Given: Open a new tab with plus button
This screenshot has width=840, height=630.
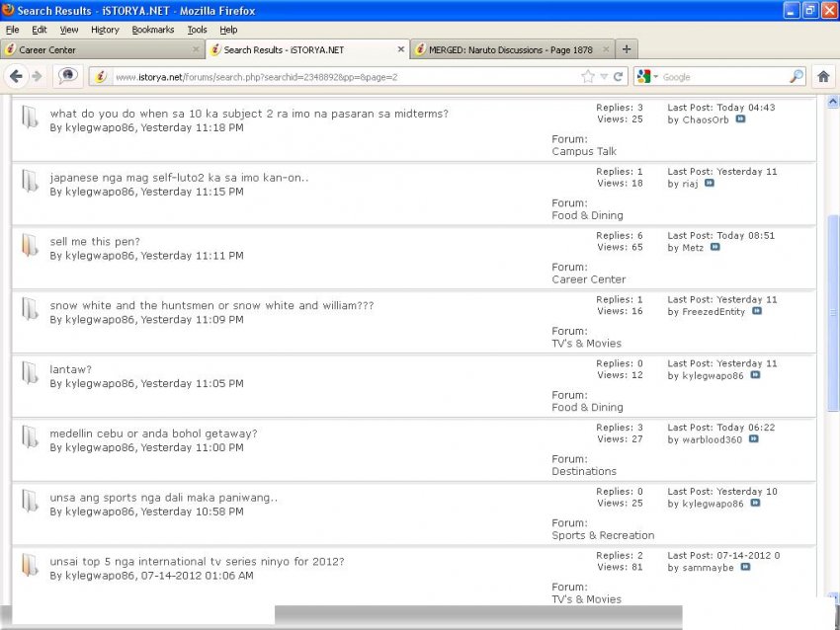Looking at the screenshot, I should point(627,49).
